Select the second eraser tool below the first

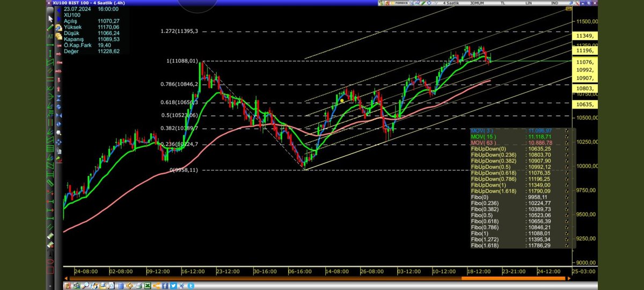coord(50,245)
